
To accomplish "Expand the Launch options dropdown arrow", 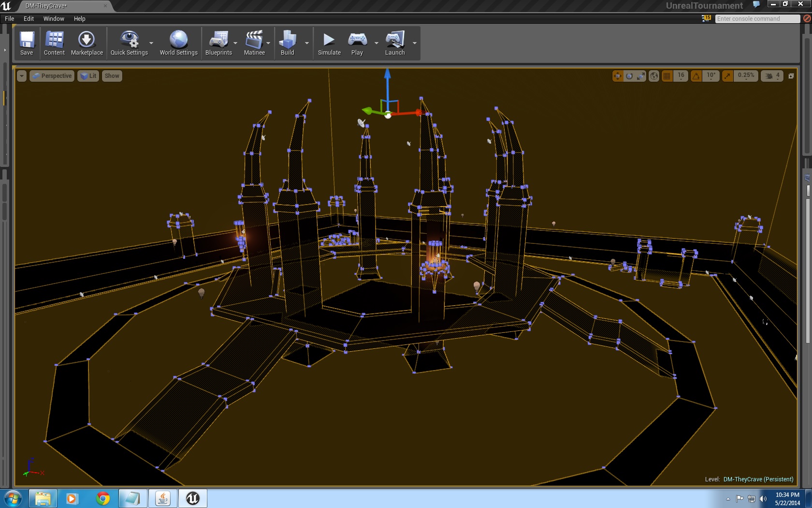I will click(414, 43).
